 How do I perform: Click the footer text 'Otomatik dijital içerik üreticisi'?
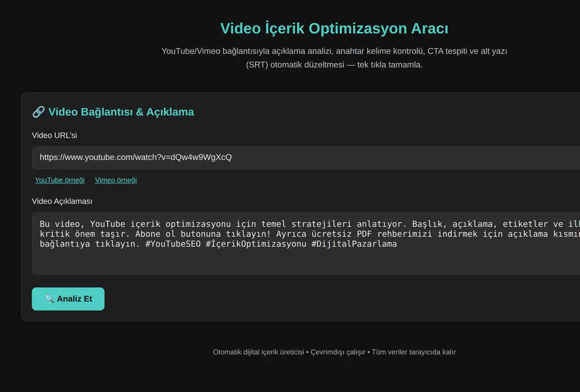(x=259, y=352)
